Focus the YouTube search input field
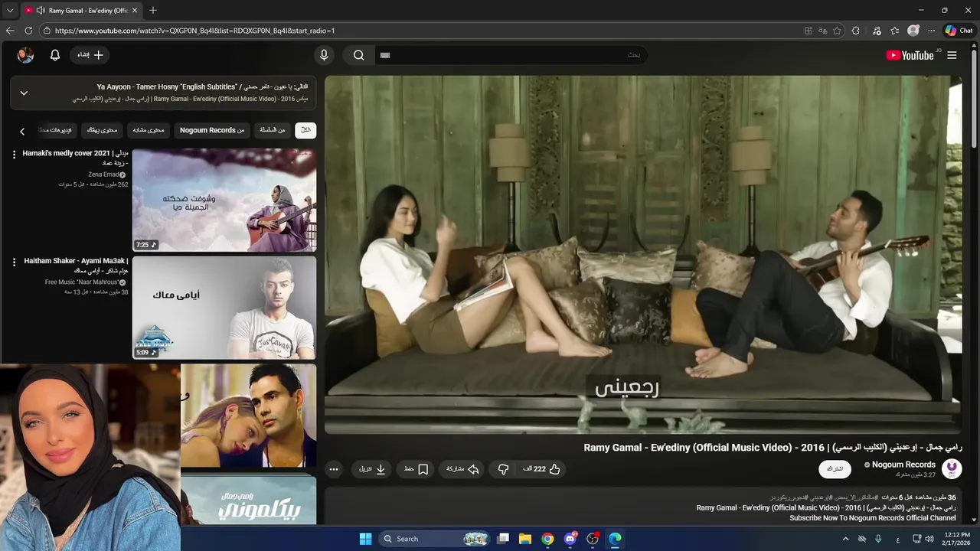Image resolution: width=980 pixels, height=551 pixels. pos(510,55)
